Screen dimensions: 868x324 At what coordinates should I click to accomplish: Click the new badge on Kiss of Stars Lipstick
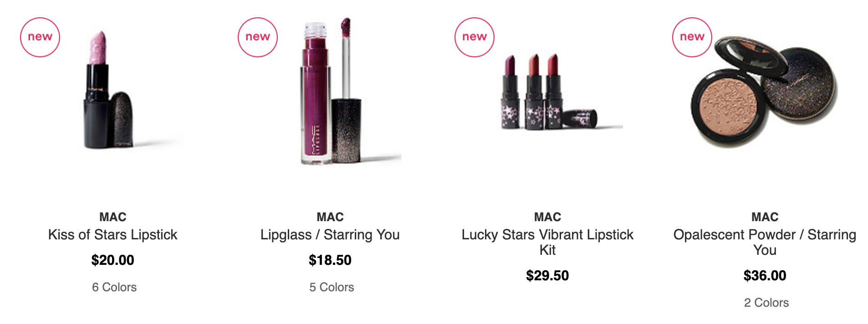[40, 37]
